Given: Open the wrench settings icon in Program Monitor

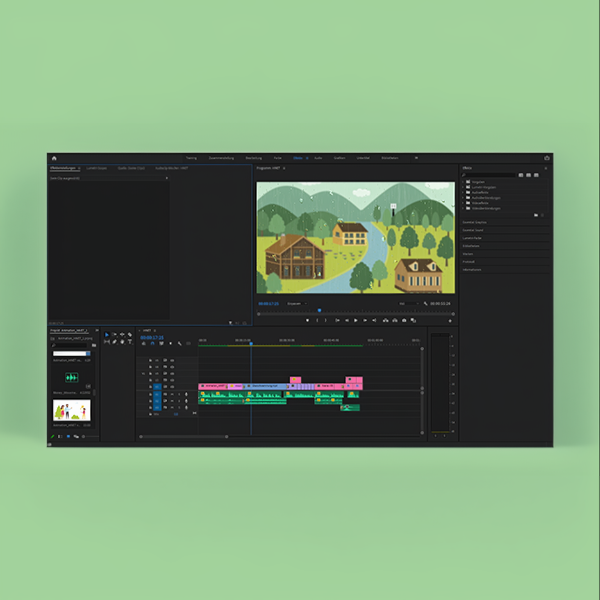Looking at the screenshot, I should [x=425, y=303].
